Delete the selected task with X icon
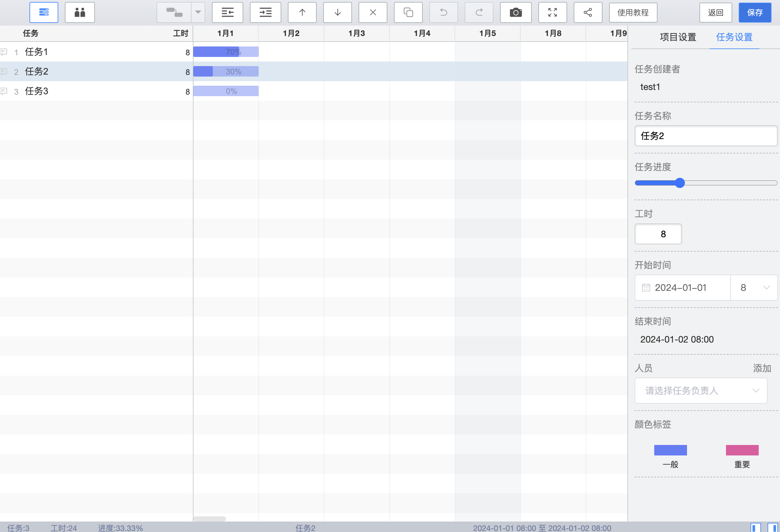 click(x=373, y=12)
